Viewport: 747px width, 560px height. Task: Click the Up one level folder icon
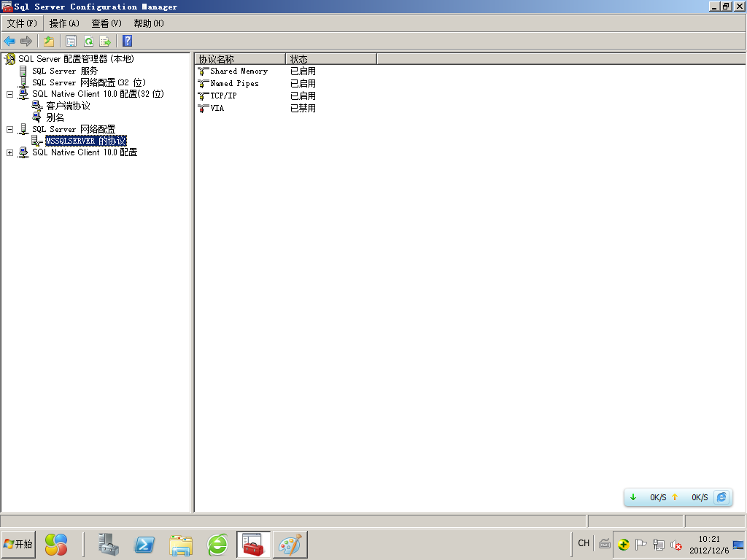point(49,42)
